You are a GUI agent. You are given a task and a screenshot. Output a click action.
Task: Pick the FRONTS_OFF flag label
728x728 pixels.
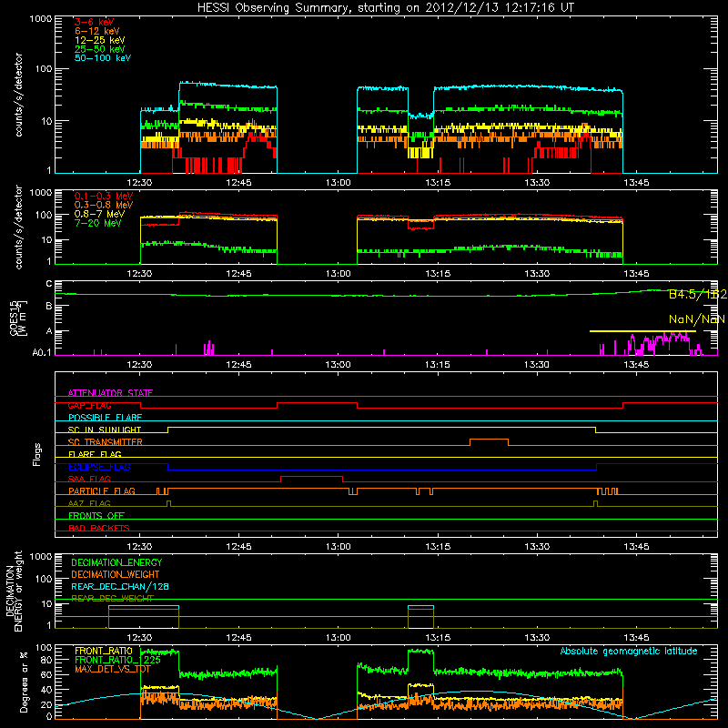[x=96, y=516]
